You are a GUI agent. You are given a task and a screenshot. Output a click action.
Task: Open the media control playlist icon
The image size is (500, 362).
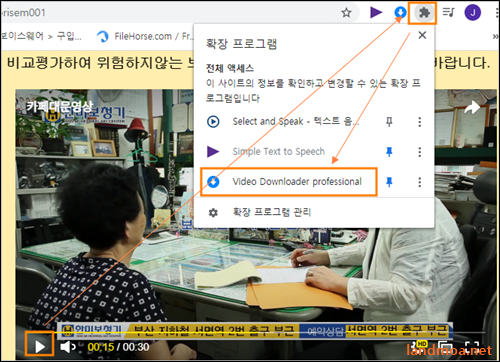448,13
